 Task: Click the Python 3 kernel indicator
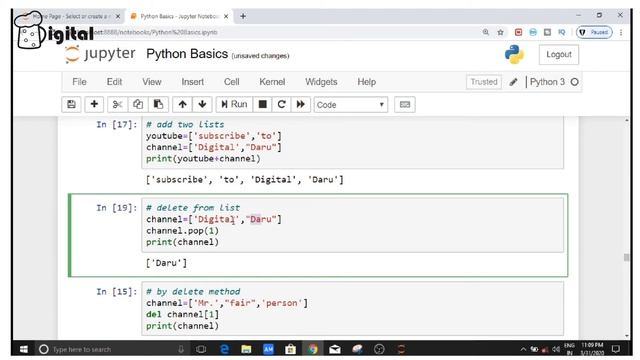tap(547, 82)
